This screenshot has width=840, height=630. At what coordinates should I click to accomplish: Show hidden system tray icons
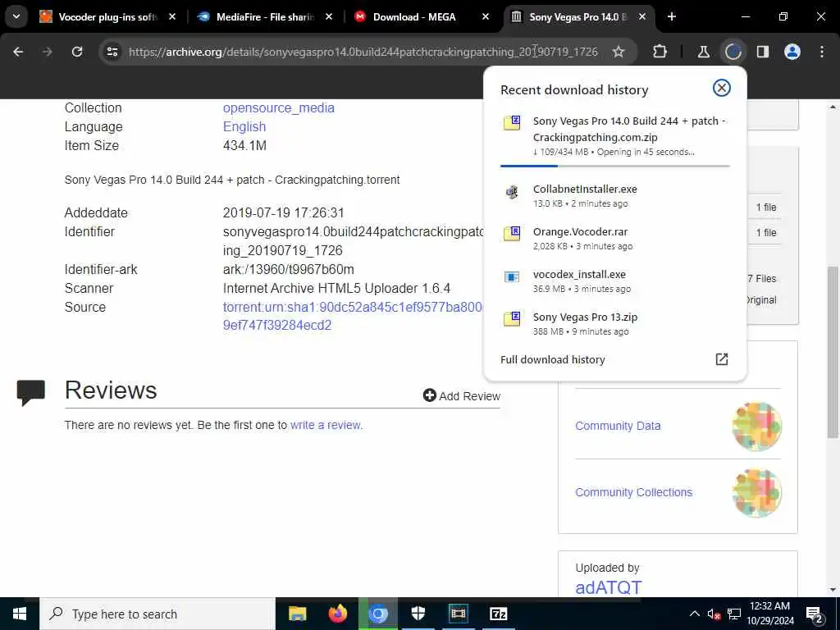694,614
